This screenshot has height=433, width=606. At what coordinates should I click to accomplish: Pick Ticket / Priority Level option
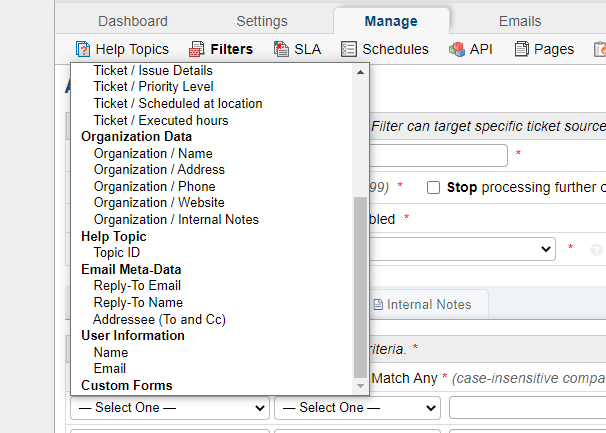tap(153, 87)
